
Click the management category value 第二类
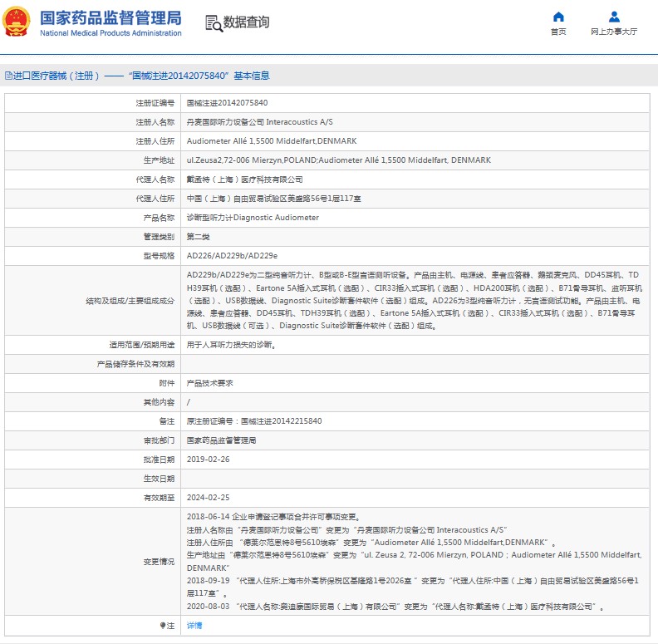point(198,236)
